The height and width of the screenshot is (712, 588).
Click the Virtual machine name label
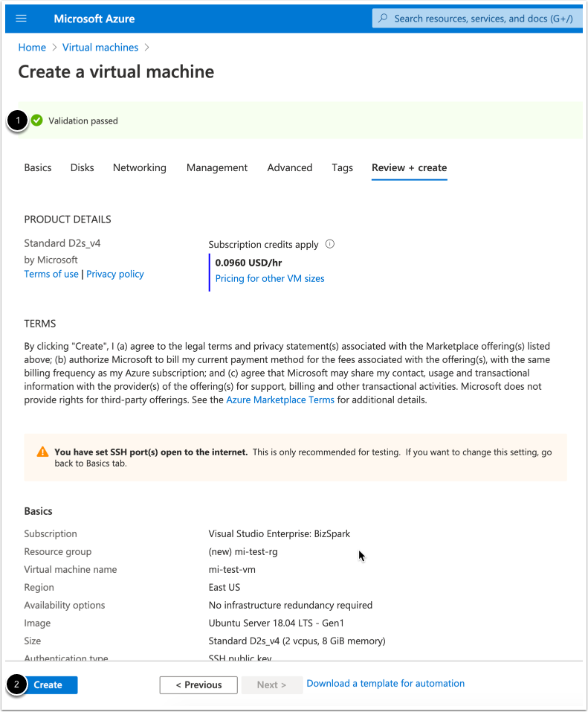click(71, 569)
